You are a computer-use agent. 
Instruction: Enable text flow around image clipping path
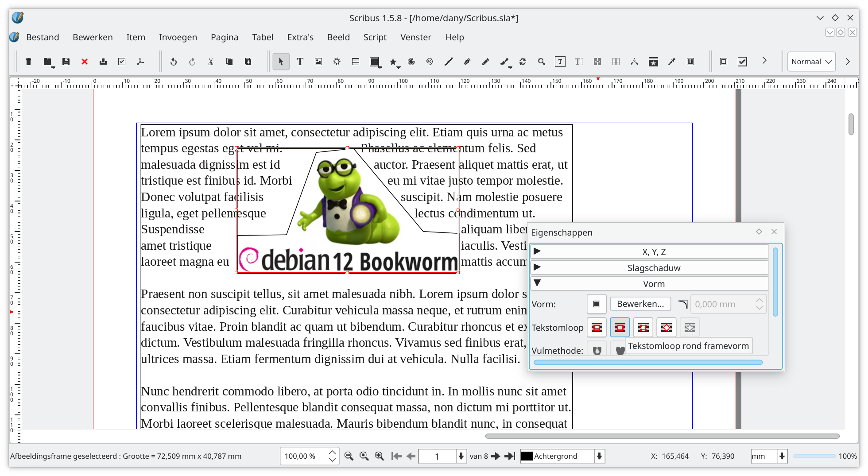pyautogui.click(x=690, y=328)
